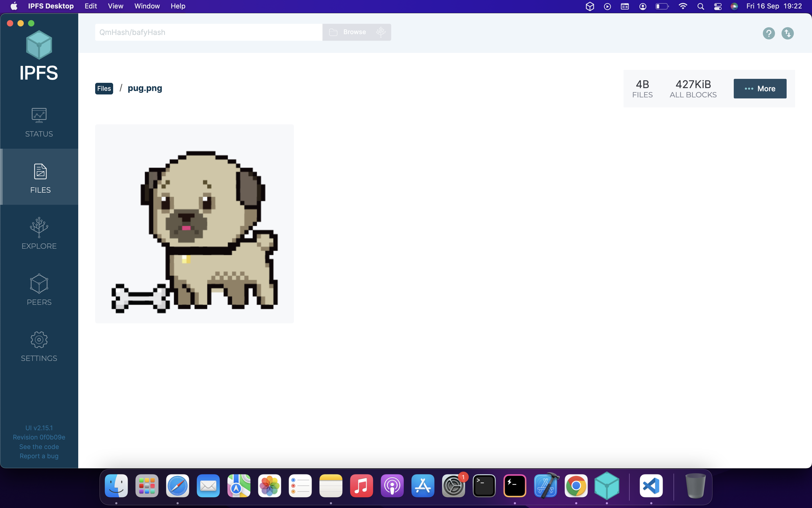Go to the Peers page
Viewport: 812px width, 508px height.
point(39,289)
